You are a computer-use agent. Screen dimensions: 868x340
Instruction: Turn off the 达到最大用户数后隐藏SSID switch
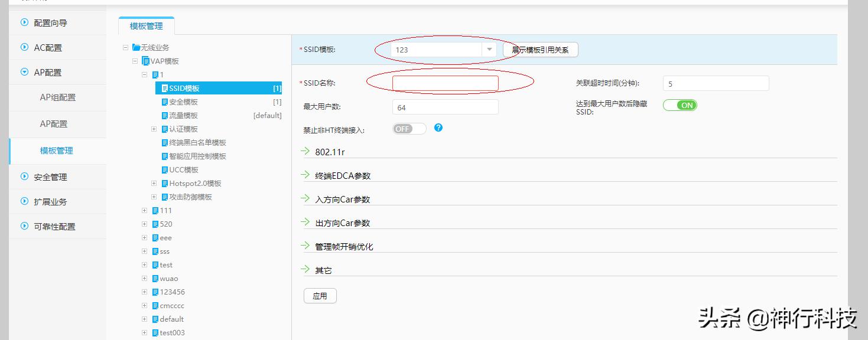tap(680, 104)
